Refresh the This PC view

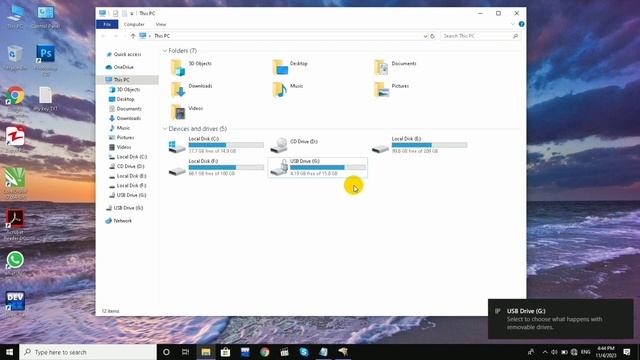pos(433,36)
